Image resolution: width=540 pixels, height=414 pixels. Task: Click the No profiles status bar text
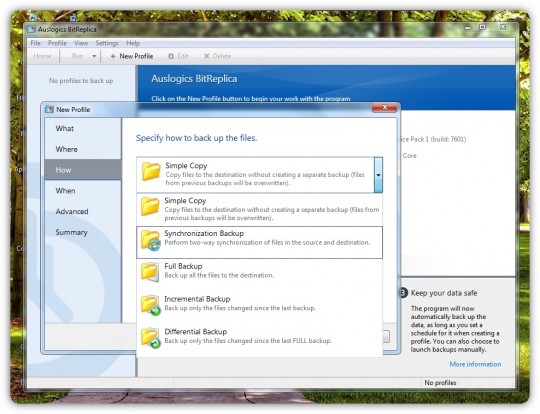pos(440,383)
